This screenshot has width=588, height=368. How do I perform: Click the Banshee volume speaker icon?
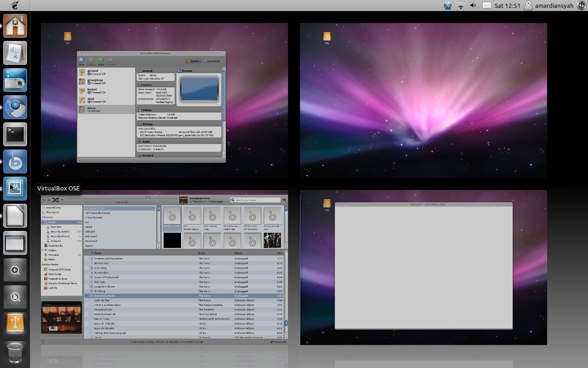pyautogui.click(x=284, y=200)
